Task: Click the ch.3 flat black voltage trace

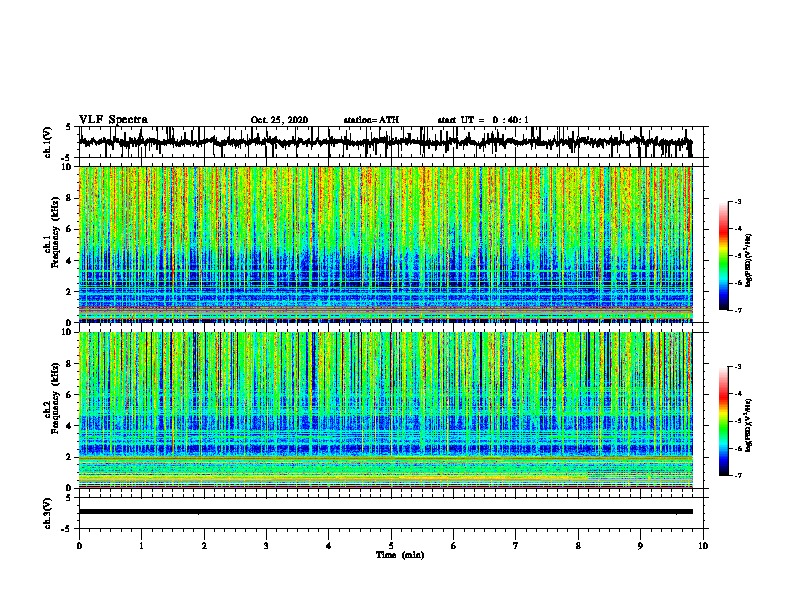Action: tap(385, 512)
